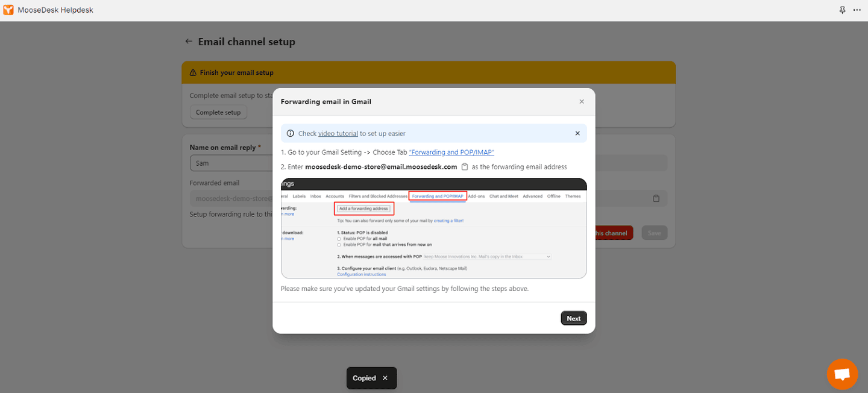Go back using the arrow beside Email channel setup
Viewport: 868px width, 393px height.
pyautogui.click(x=189, y=42)
